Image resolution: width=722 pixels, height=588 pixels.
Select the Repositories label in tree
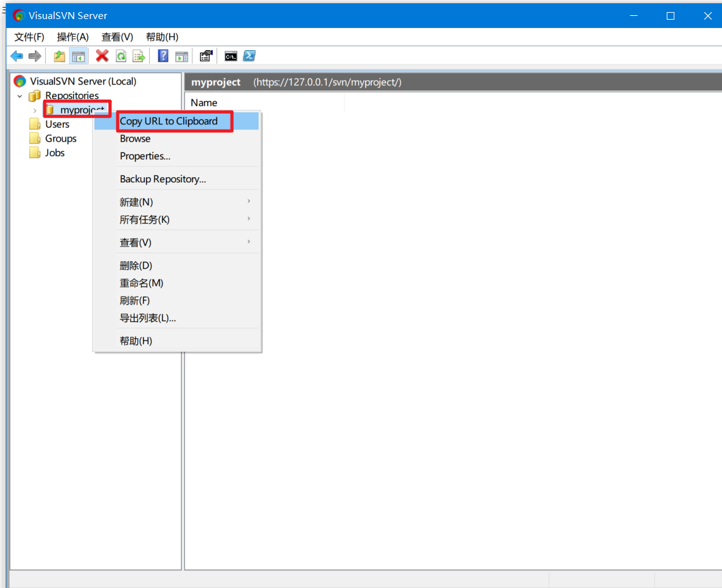coord(72,96)
